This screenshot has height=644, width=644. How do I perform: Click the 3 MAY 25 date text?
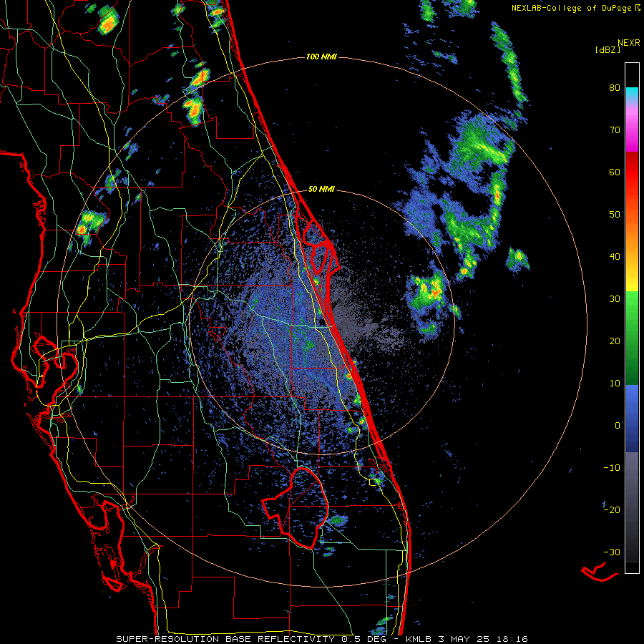click(465, 639)
